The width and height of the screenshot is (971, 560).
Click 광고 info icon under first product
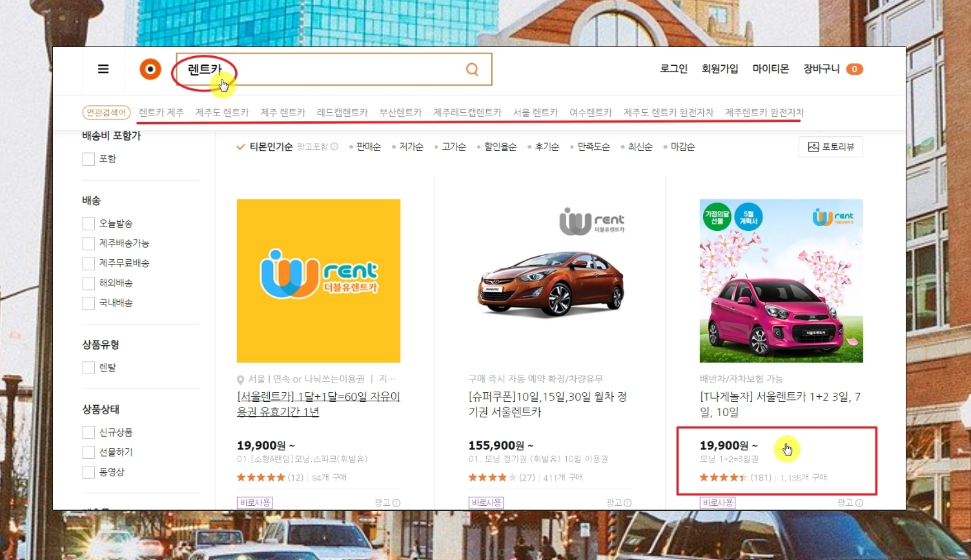[x=396, y=503]
